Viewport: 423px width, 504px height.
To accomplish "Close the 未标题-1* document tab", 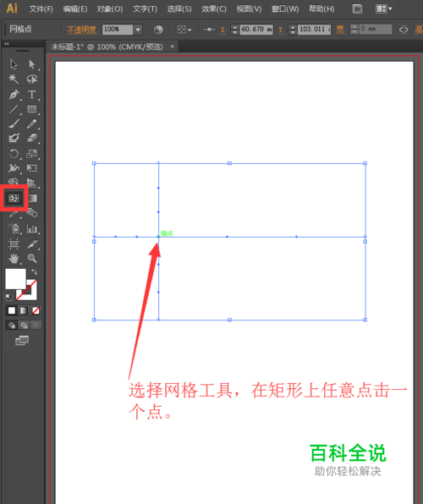I will (x=173, y=47).
